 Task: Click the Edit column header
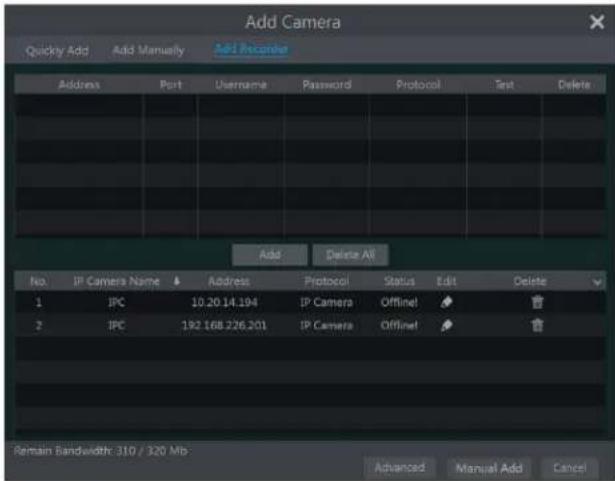pos(446,281)
